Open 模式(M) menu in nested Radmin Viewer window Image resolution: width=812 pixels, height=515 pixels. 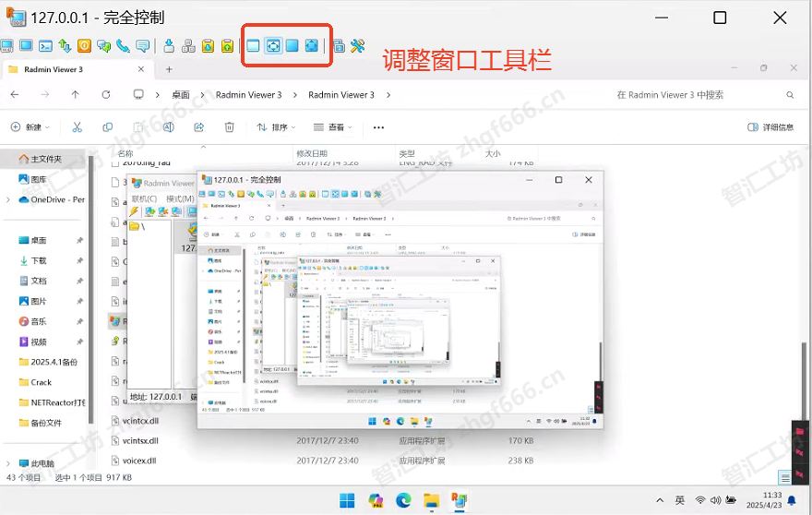pyautogui.click(x=180, y=198)
